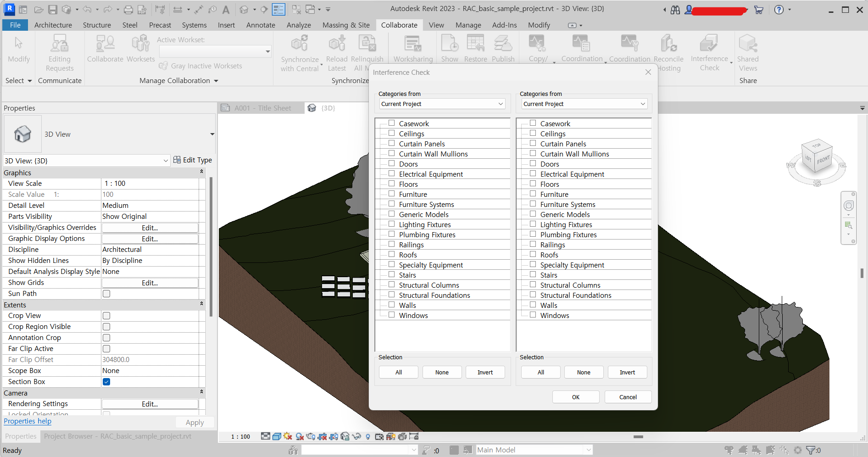
Task: Click the Unlocked 3D View house icon
Action: point(345,436)
